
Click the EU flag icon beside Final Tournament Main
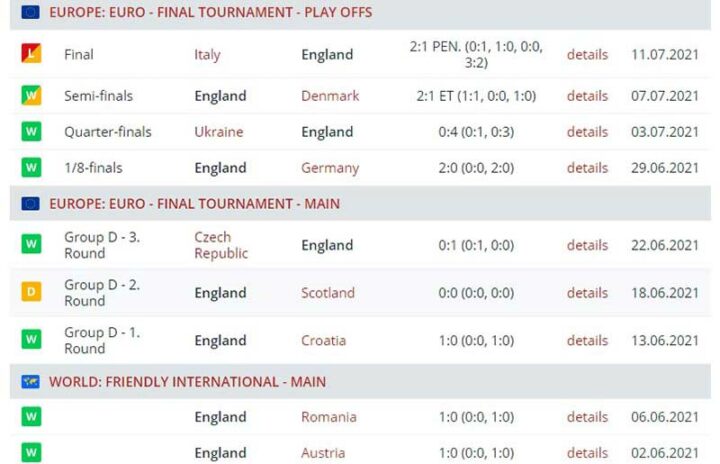(31, 204)
